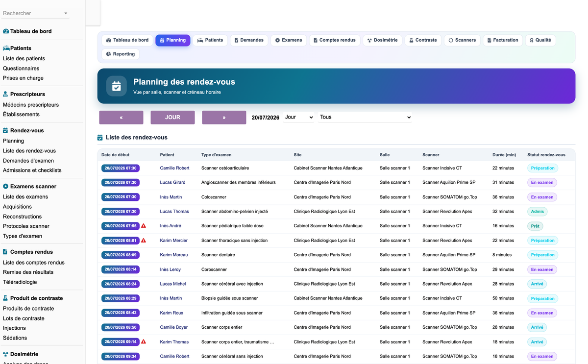Click the Prêt status badge for Inès André
The height and width of the screenshot is (364, 588).
point(535,226)
